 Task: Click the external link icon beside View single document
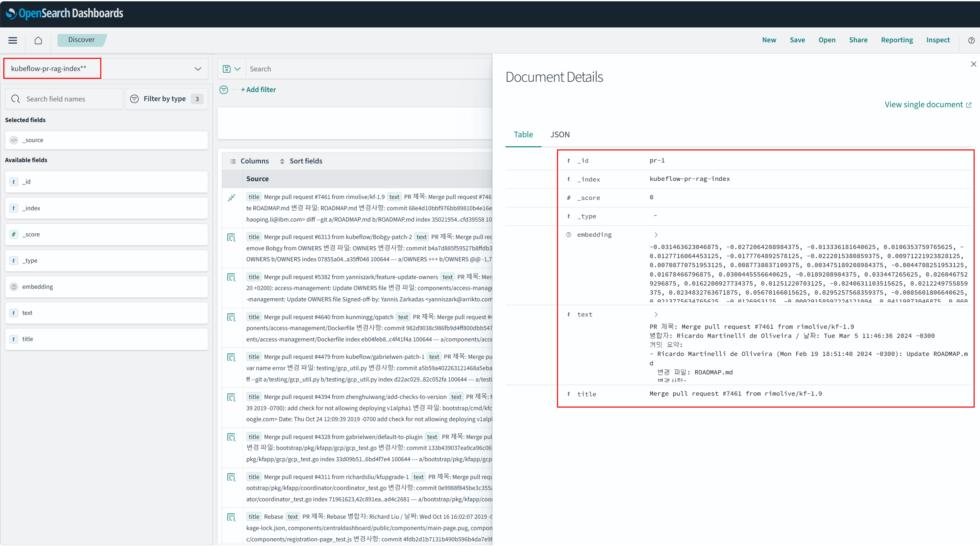click(x=968, y=105)
